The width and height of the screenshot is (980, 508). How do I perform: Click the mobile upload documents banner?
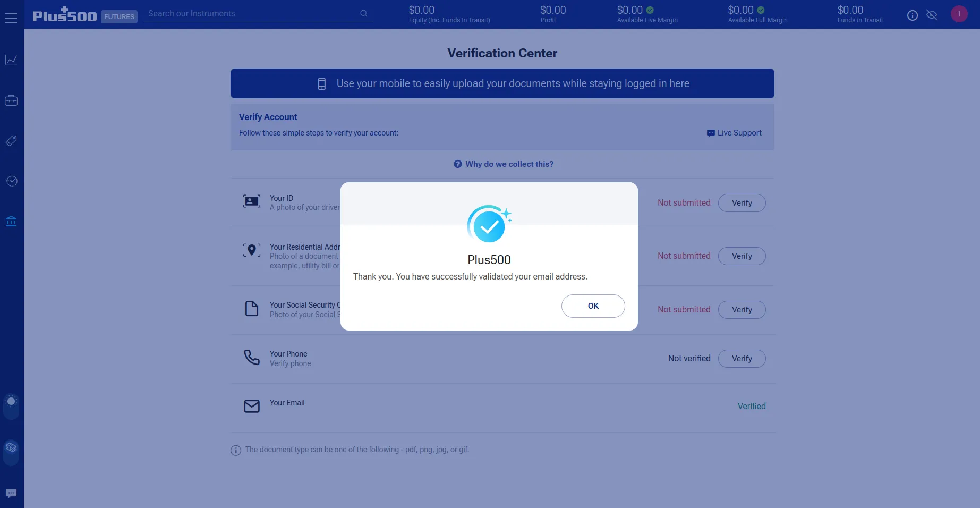click(502, 83)
